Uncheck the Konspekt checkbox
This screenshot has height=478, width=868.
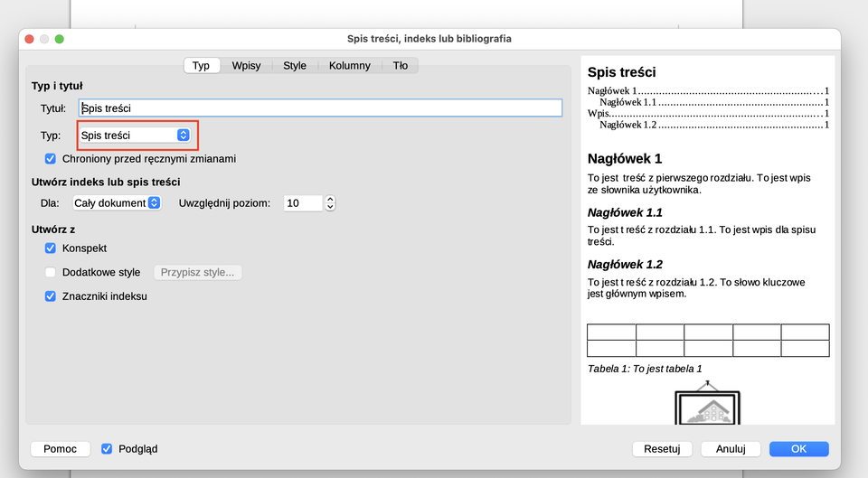tap(51, 248)
